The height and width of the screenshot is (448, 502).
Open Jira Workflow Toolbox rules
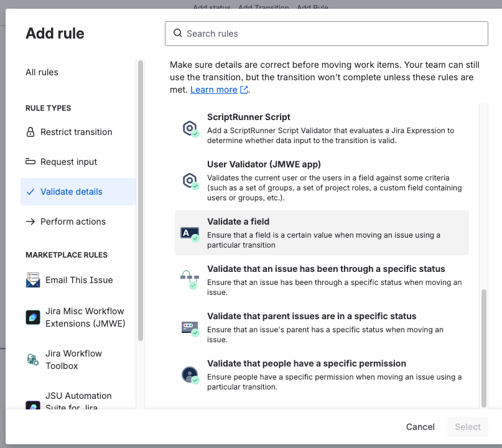tap(78, 359)
